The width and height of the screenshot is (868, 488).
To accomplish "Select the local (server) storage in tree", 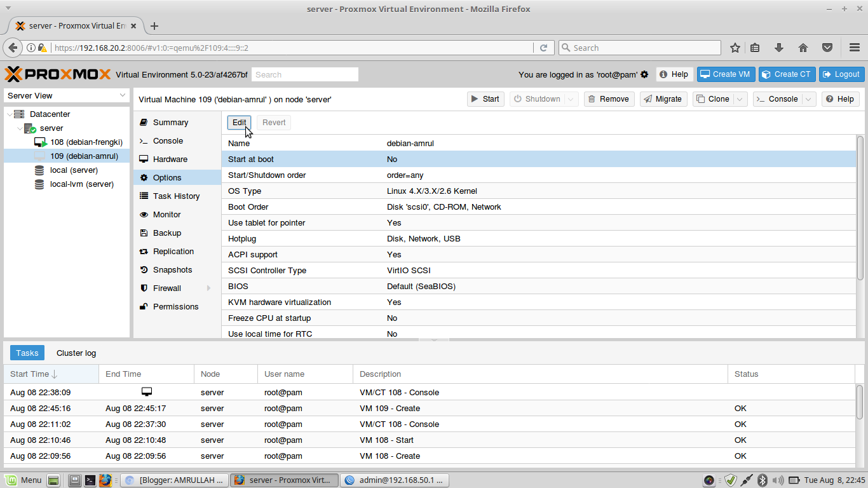I will (67, 170).
